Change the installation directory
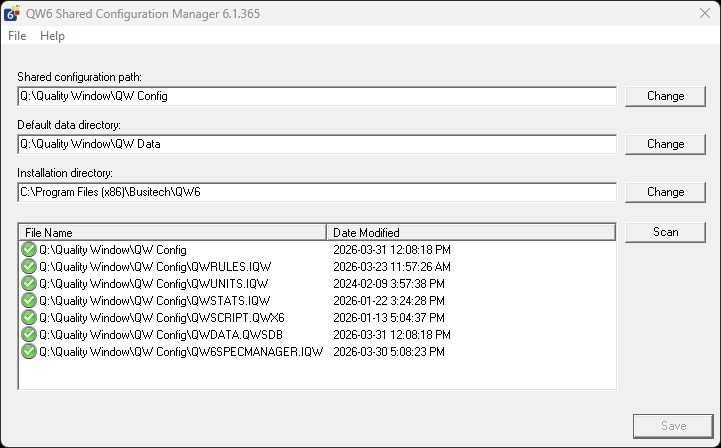 click(665, 192)
